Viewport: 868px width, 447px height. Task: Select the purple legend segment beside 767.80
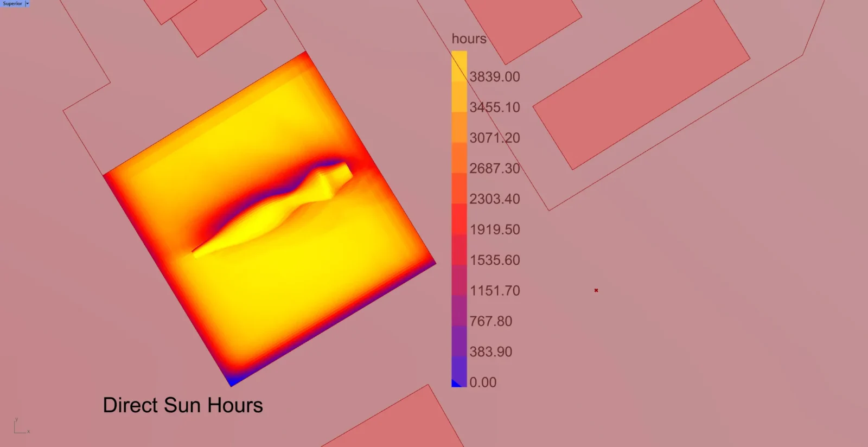[x=459, y=311]
